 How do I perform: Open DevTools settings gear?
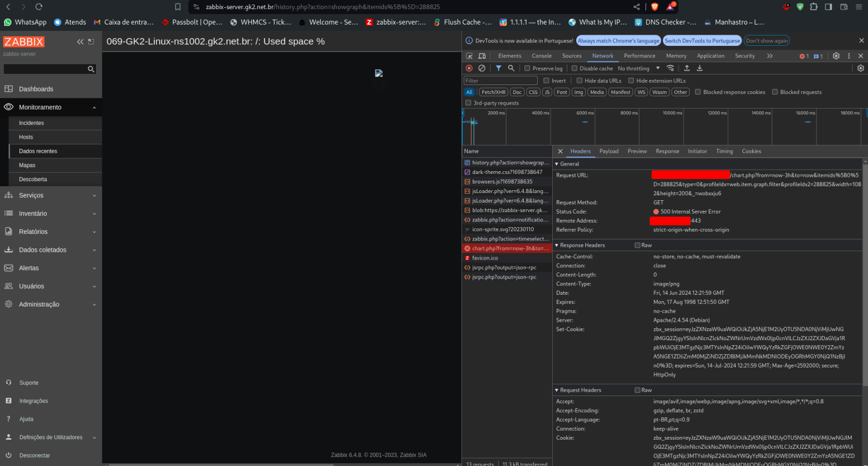[836, 56]
